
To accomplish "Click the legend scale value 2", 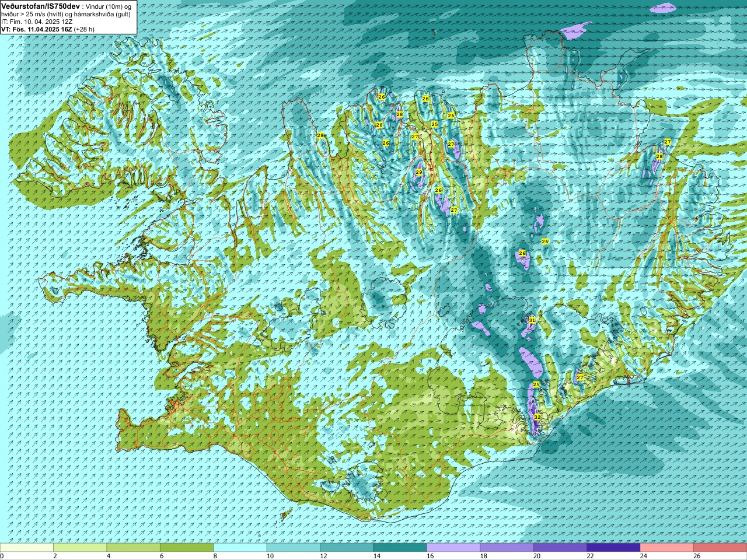I will [55, 556].
